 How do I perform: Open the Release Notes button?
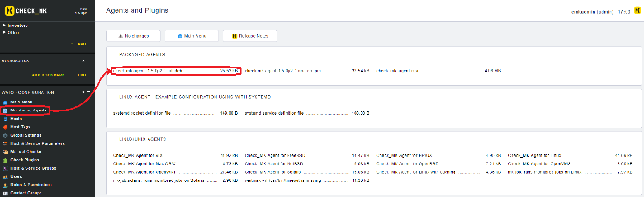[x=250, y=36]
